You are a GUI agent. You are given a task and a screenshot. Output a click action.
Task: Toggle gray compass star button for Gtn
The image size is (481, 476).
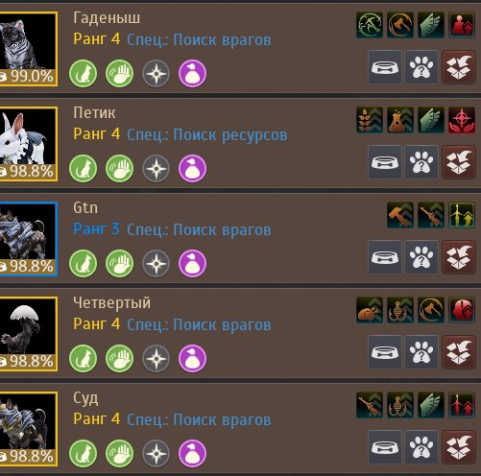(156, 263)
